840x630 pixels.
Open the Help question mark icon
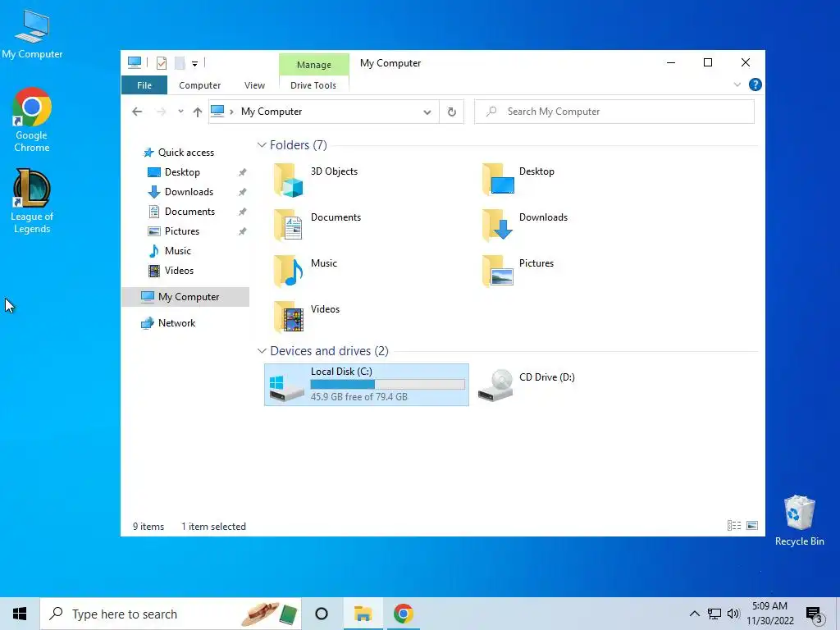[x=755, y=84]
